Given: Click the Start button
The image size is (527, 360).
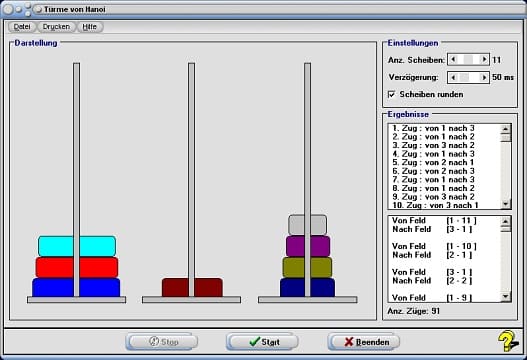Looking at the screenshot, I should [262, 342].
